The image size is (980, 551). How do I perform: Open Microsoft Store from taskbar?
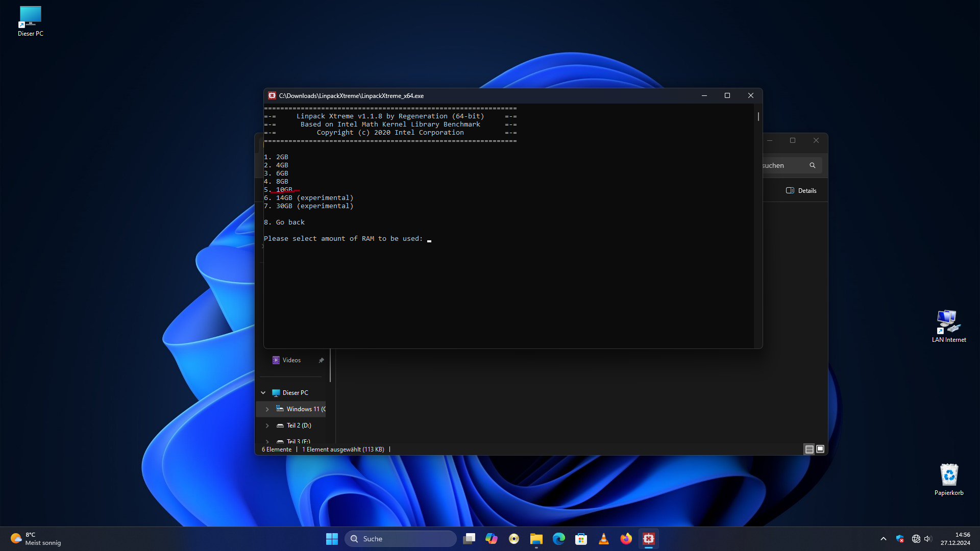(581, 539)
